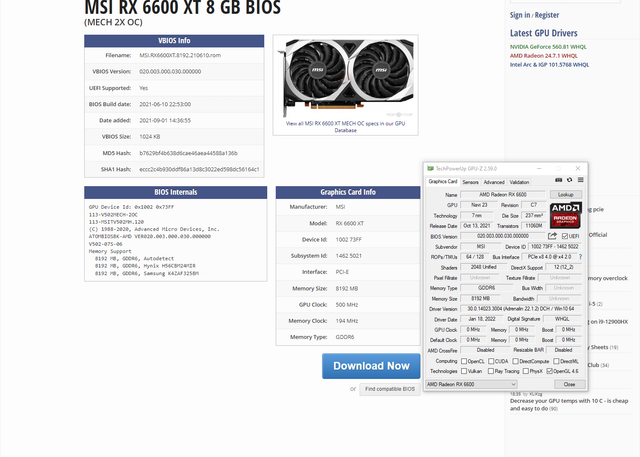640x457 pixels.
Task: Click the GPU-Z screenshot camera icon
Action: (559, 180)
